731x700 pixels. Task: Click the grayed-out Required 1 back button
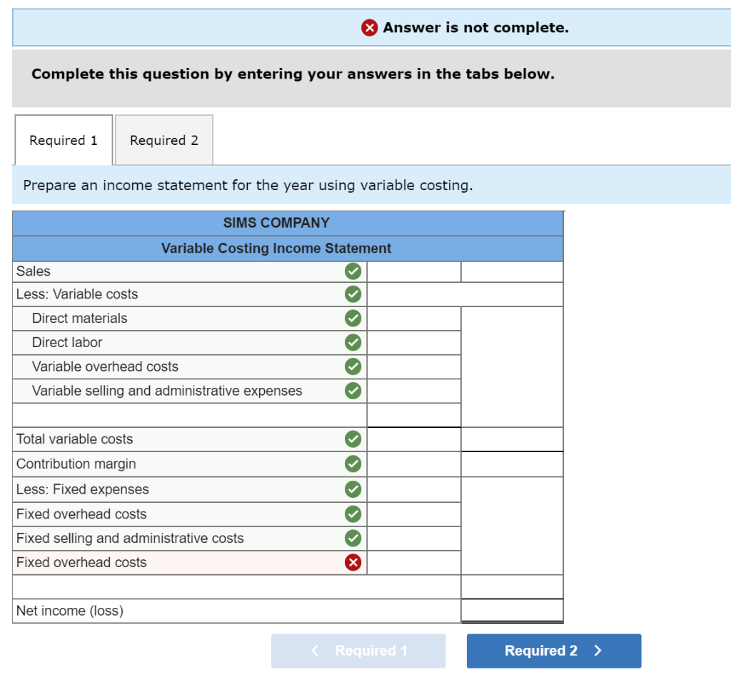(x=358, y=651)
